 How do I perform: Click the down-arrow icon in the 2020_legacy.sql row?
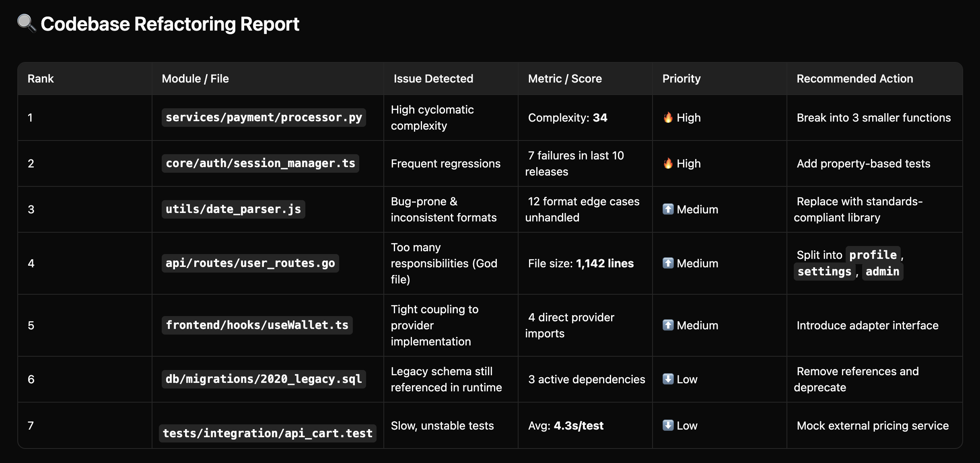668,379
